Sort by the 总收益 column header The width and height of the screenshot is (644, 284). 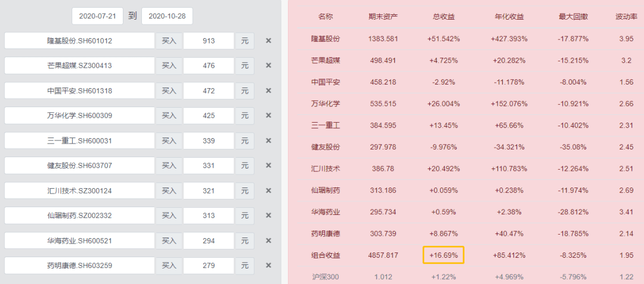point(444,17)
